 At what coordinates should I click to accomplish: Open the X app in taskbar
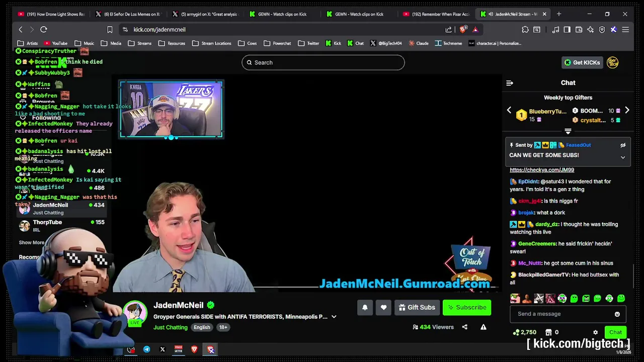163,349
